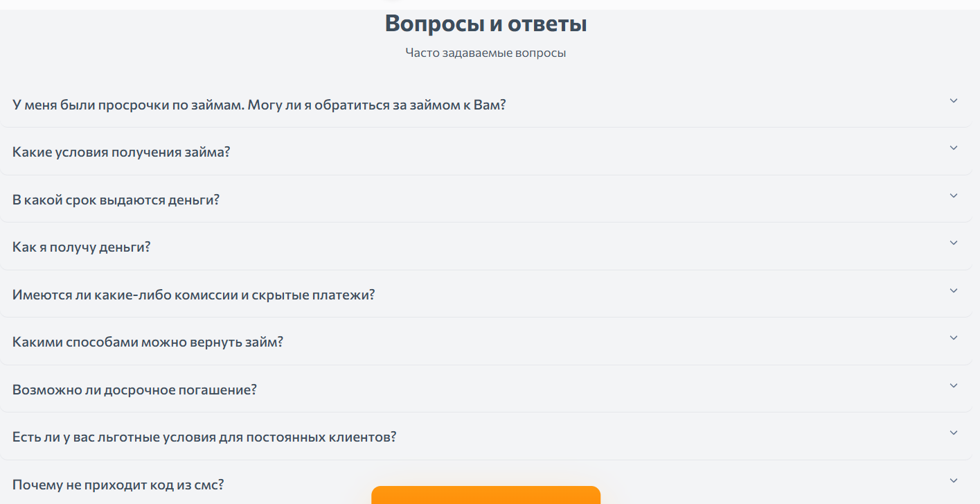Click the chevron for money delivery timing question
The width and height of the screenshot is (980, 504).
click(955, 196)
